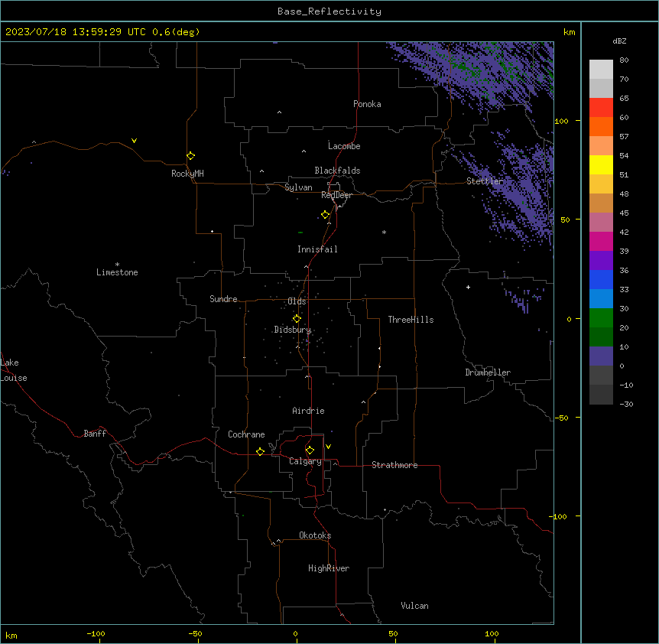Click the Blackfalds label
The height and width of the screenshot is (644, 659).
337,171
